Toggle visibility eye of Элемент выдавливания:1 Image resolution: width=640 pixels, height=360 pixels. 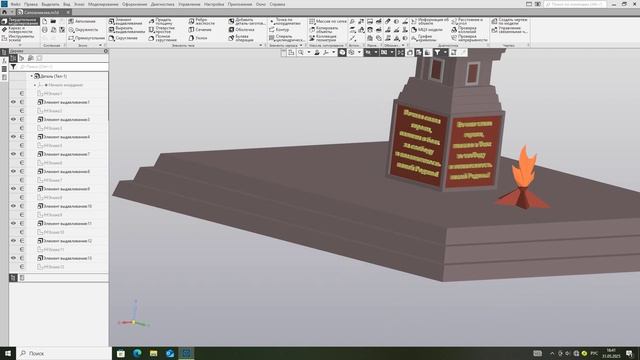point(13,102)
